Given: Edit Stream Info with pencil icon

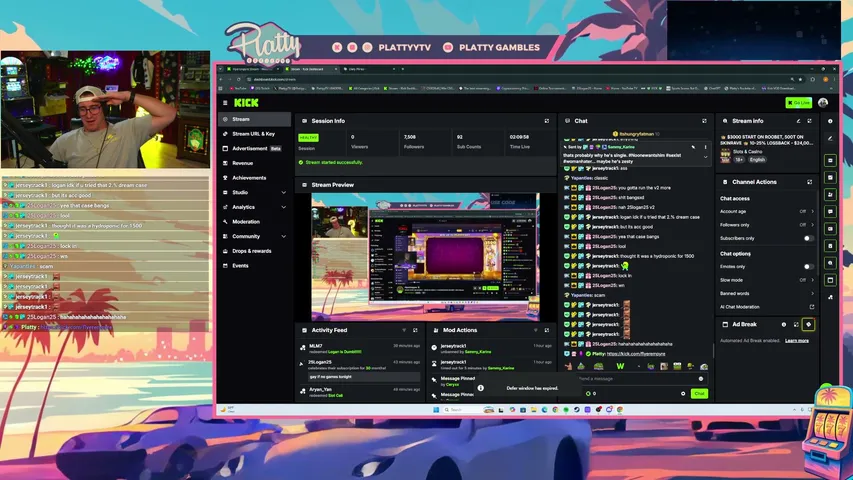Looking at the screenshot, I should pos(799,121).
